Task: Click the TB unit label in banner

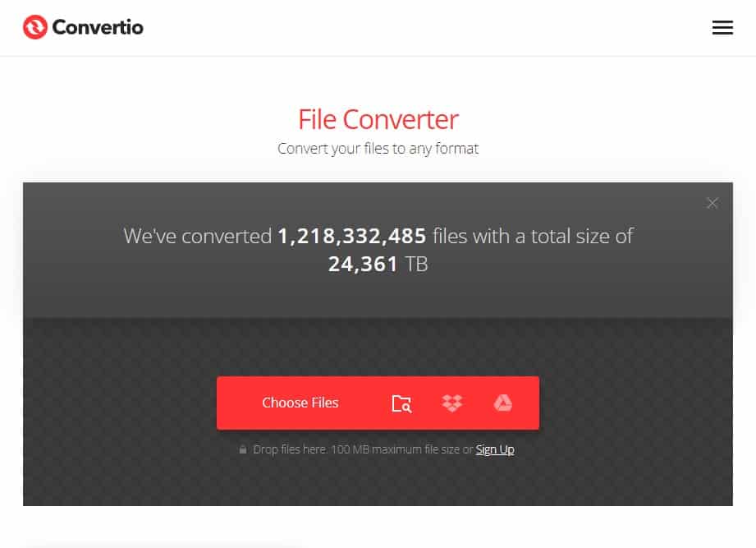Action: 416,264
